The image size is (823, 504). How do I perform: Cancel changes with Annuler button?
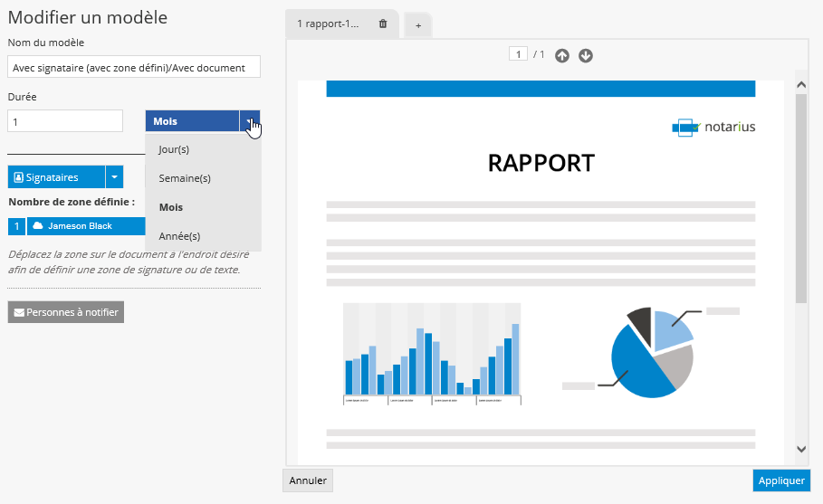coord(308,480)
